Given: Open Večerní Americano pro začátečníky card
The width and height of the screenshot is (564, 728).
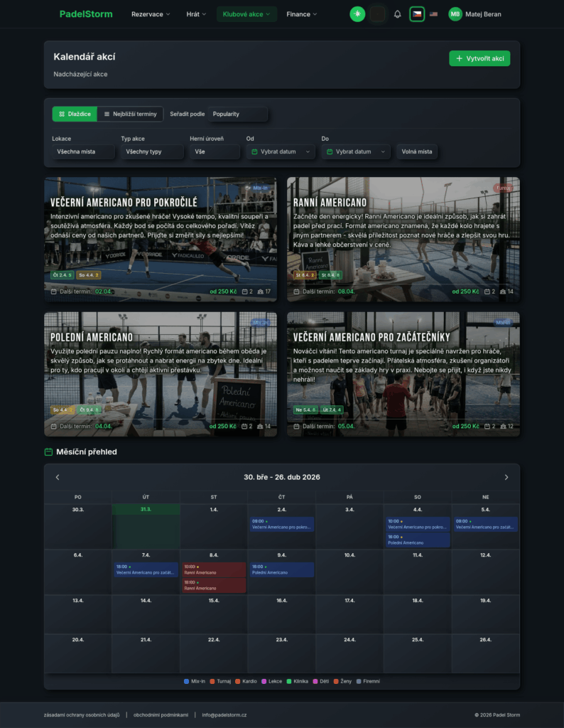Looking at the screenshot, I should pos(403,374).
